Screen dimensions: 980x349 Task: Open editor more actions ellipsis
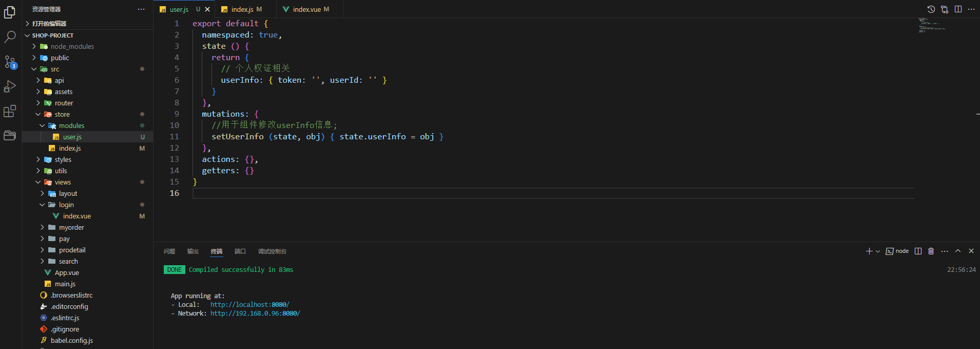(971, 9)
